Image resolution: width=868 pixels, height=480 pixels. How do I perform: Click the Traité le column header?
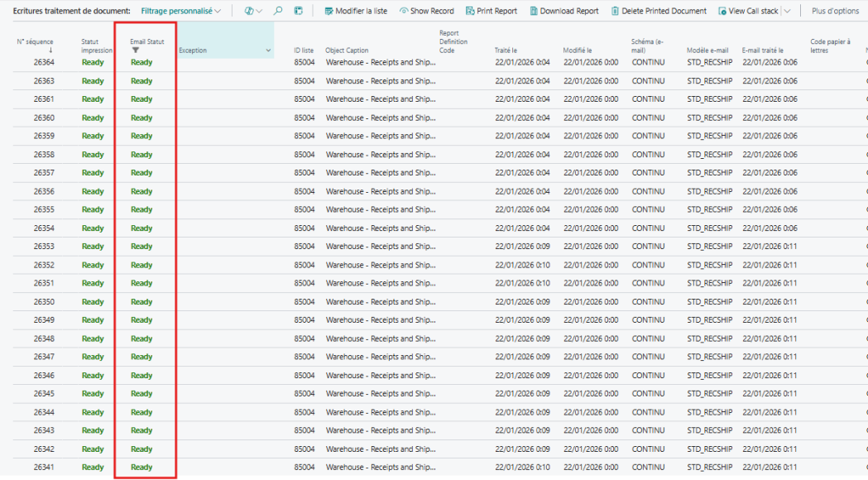pyautogui.click(x=506, y=50)
